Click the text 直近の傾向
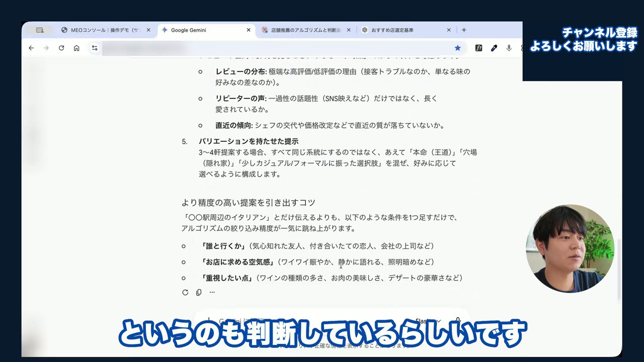Viewport: 644px width, 362px height. [x=234, y=125]
